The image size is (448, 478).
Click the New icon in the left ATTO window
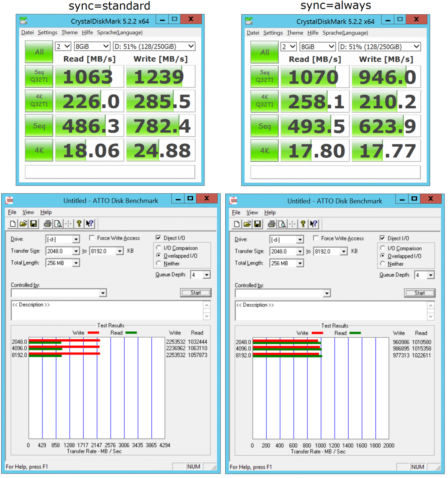coord(13,224)
